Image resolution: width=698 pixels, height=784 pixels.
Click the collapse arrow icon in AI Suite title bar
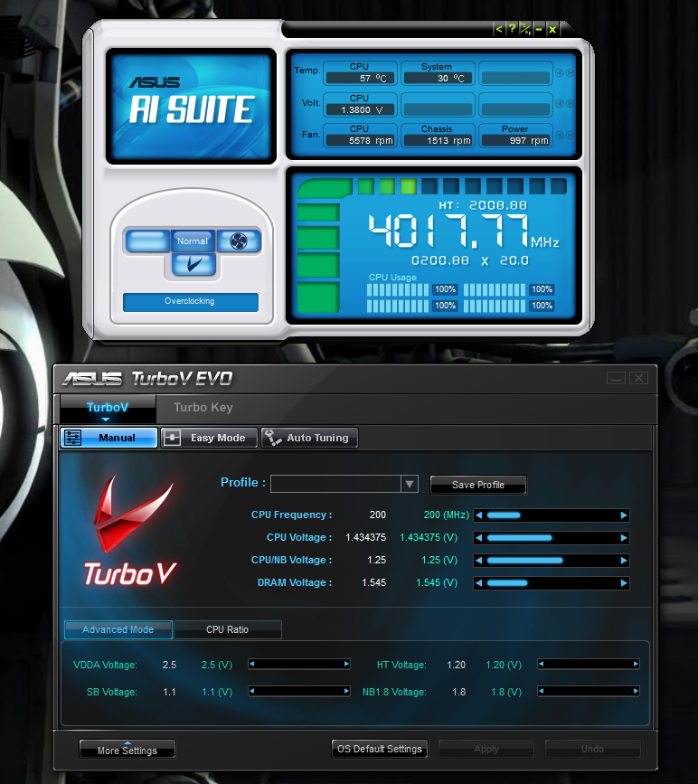click(498, 29)
